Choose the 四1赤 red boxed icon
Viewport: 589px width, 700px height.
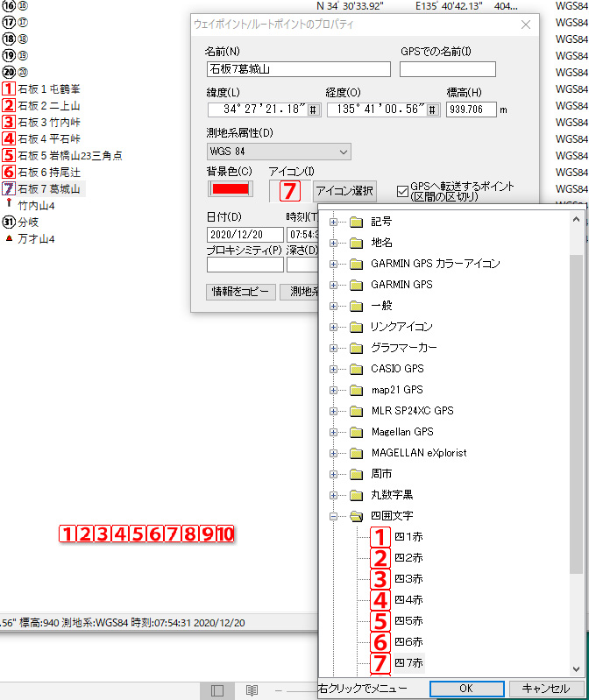click(x=408, y=536)
